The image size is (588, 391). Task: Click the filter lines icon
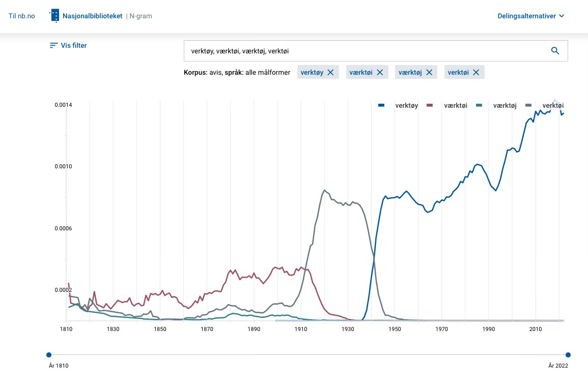tap(53, 45)
